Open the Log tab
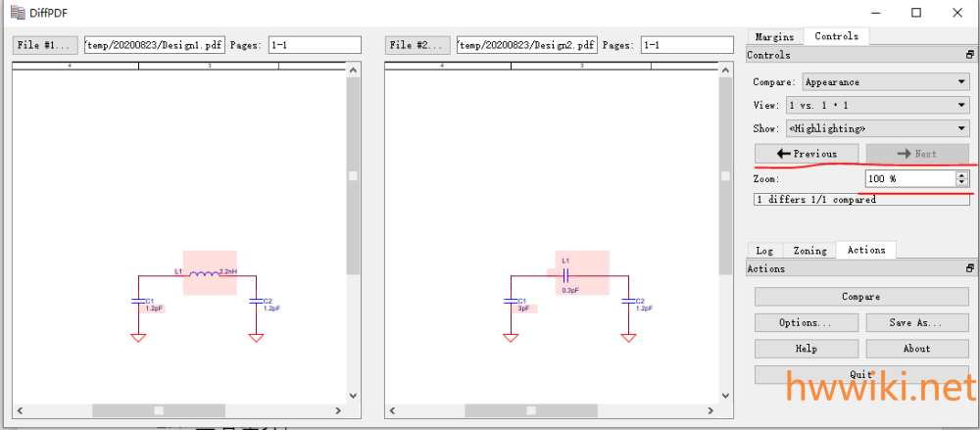The image size is (980, 430). tap(764, 251)
